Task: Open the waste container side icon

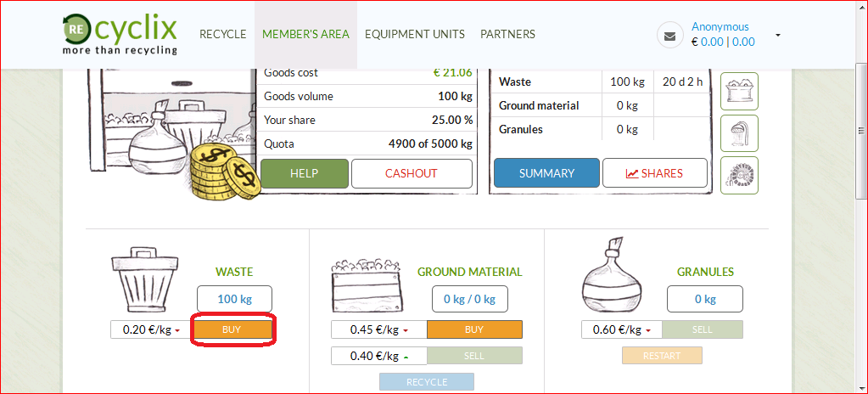Action: (x=740, y=92)
